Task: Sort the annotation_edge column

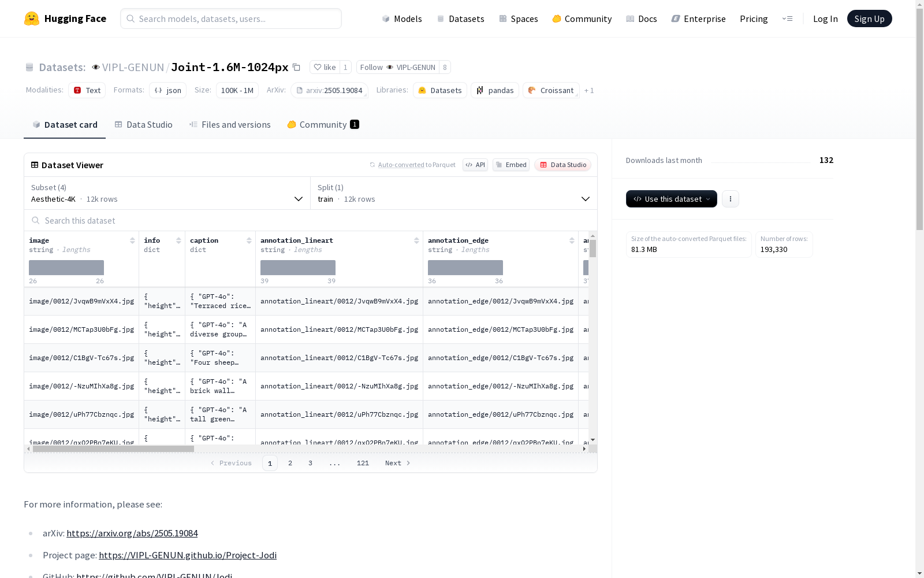Action: pyautogui.click(x=572, y=240)
